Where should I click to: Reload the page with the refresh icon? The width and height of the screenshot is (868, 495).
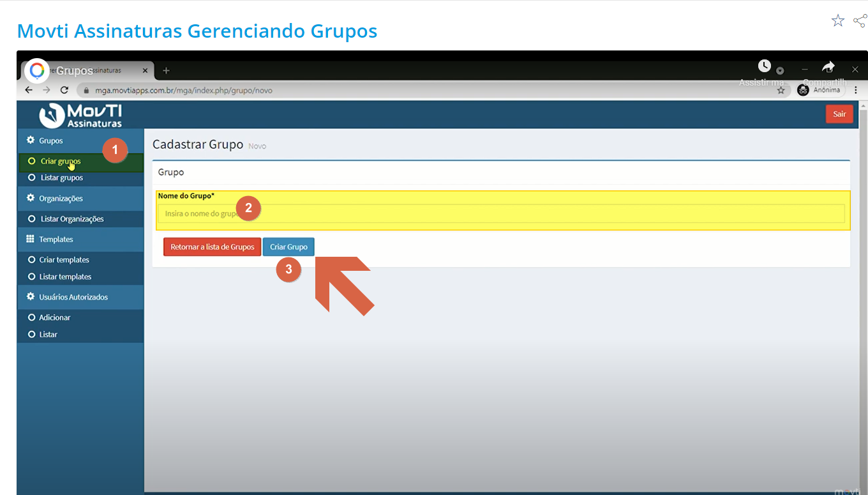coord(64,90)
